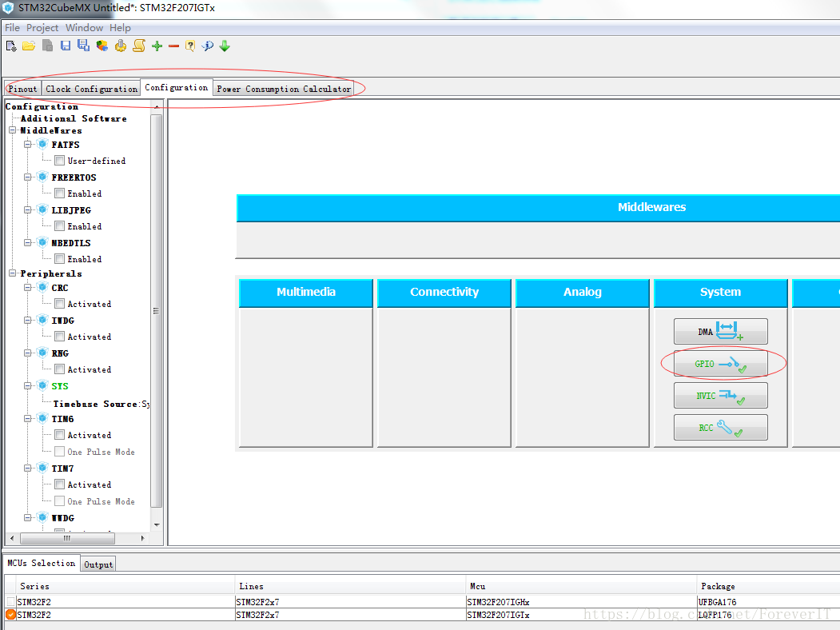
Task: Open the File menu
Action: pos(12,28)
